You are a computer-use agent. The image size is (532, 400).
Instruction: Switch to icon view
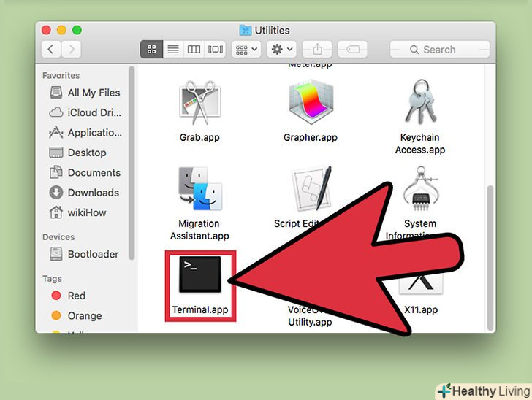coord(152,50)
